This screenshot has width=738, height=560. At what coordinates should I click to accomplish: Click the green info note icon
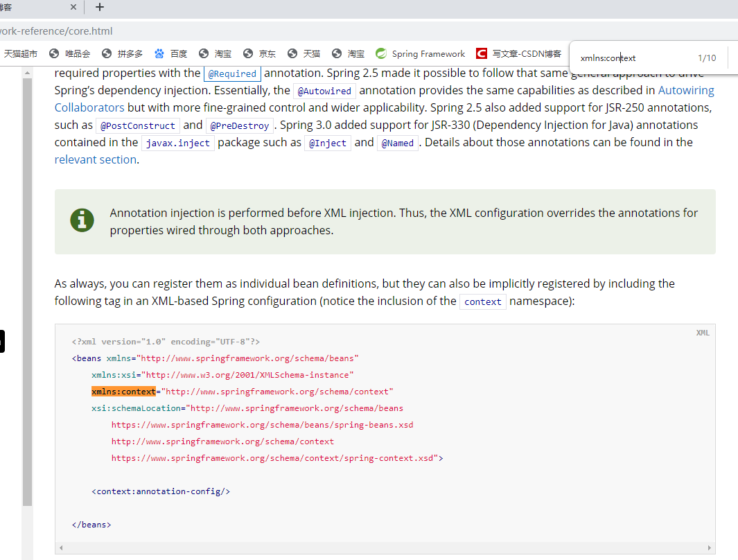tap(82, 220)
